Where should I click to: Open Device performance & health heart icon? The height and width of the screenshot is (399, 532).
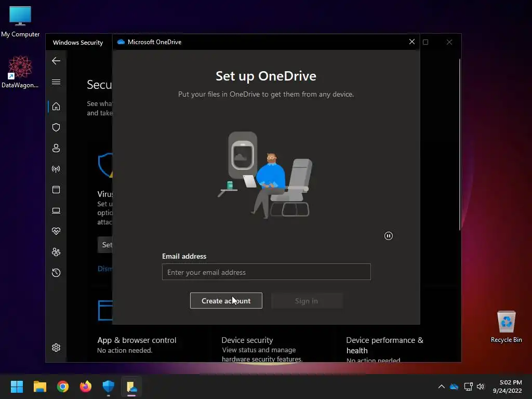(x=56, y=231)
